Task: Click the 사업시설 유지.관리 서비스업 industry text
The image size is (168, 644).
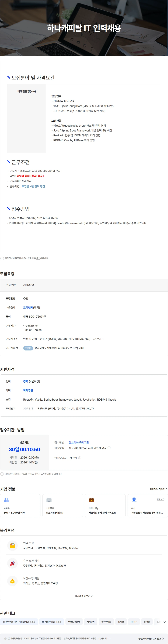Action: pos(102,513)
